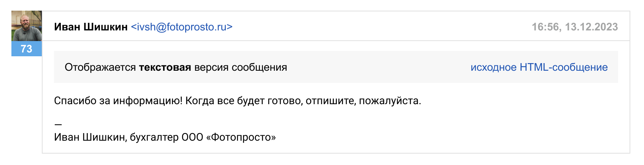Click the name Иван Шишкин in signature
644x165 pixels.
(89, 137)
